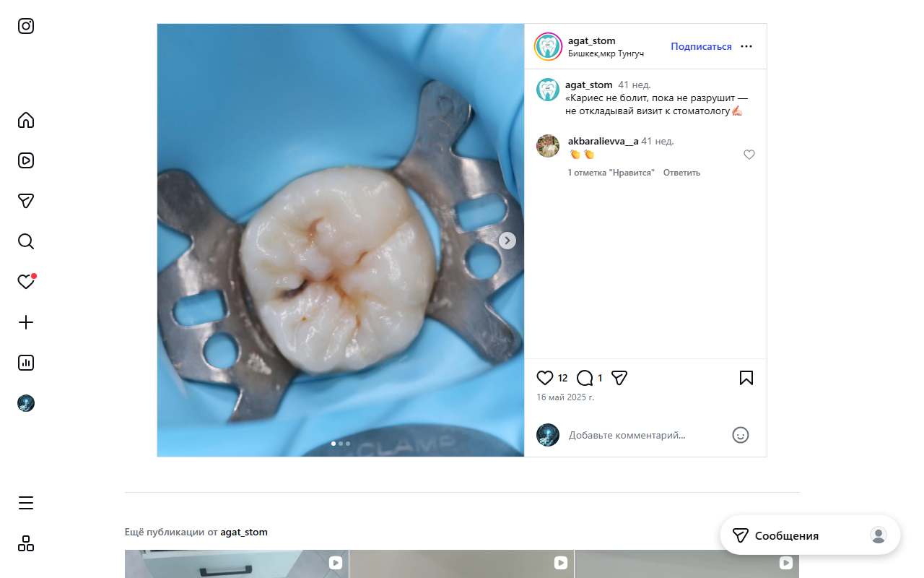This screenshot has height=578, width=924.
Task: Like the agat_stom post
Action: [545, 378]
